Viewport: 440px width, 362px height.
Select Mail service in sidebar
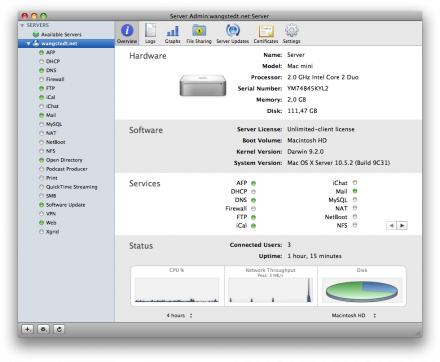(51, 115)
